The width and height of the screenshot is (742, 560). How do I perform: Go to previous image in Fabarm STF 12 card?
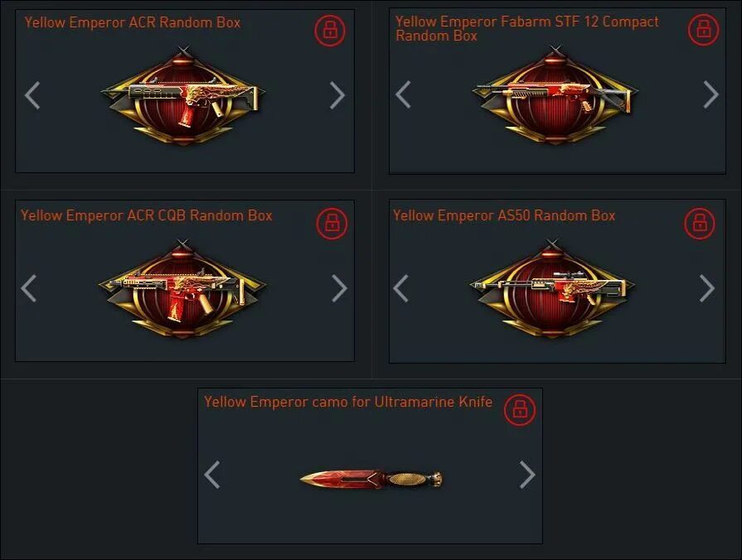coord(403,94)
